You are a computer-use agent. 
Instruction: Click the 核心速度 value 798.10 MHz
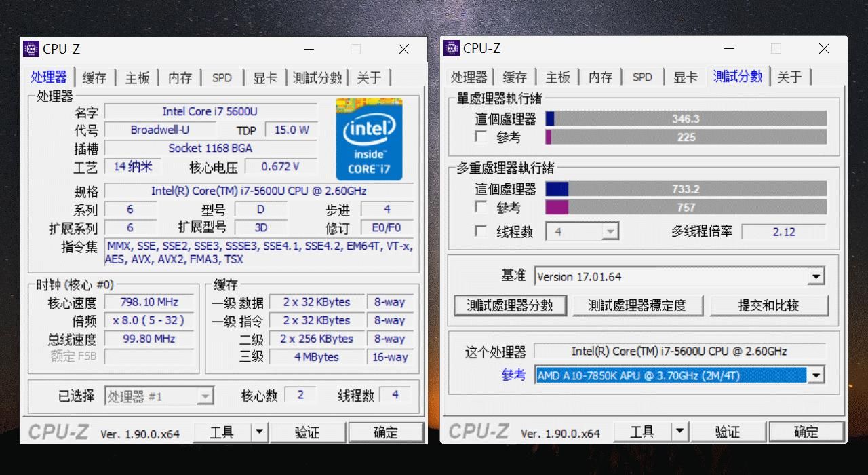pyautogui.click(x=149, y=302)
